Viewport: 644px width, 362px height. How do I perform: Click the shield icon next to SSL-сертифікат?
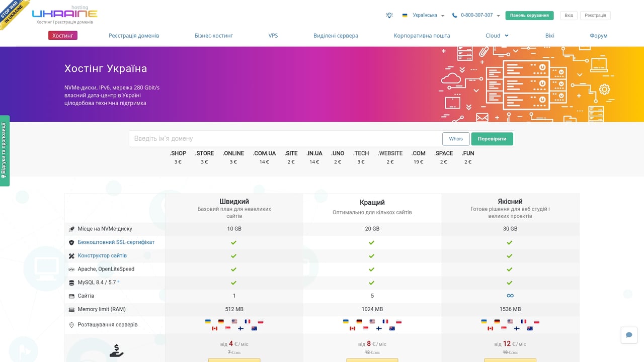[x=71, y=242]
